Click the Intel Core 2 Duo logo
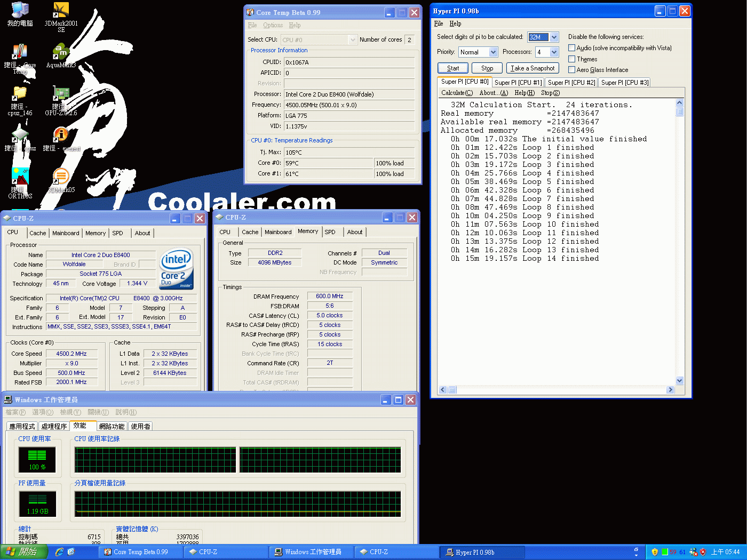Screen dimensions: 747x560 click(177, 268)
